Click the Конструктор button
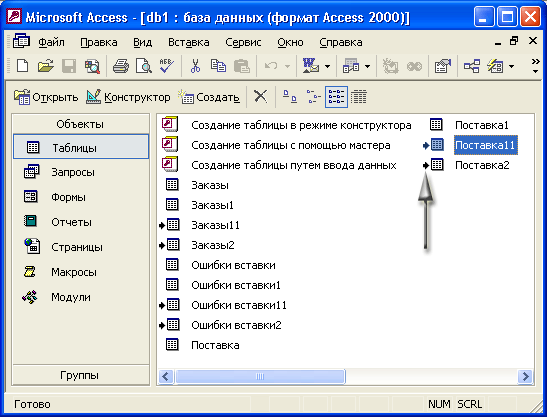The image size is (547, 417). click(x=128, y=97)
